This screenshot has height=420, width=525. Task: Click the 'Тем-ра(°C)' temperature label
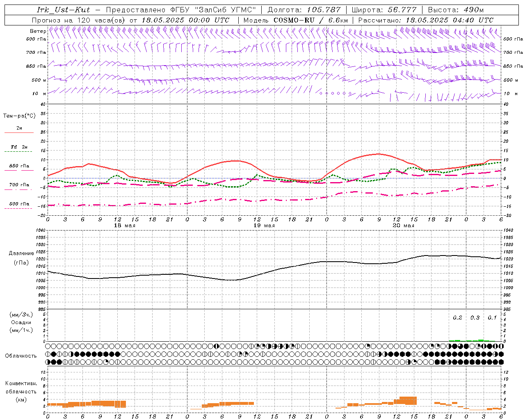[x=19, y=116]
